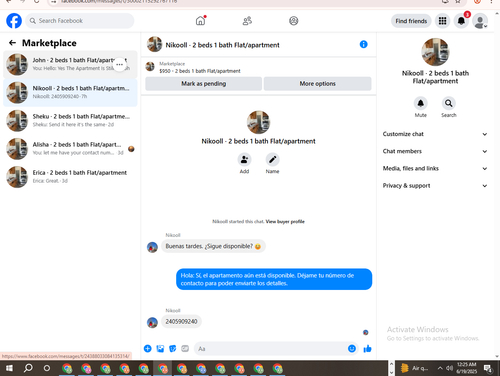
Task: Open the Groups icon in top navigation
Action: tap(293, 21)
